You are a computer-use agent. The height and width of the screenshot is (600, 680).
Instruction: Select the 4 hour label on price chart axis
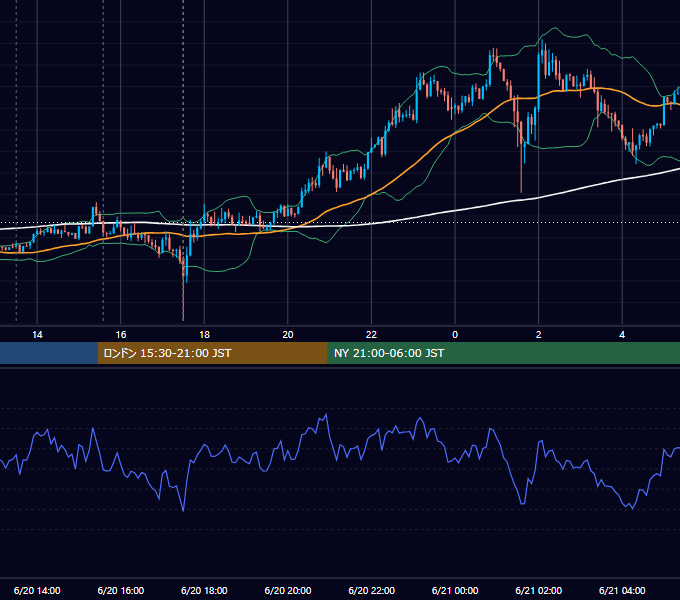[622, 335]
